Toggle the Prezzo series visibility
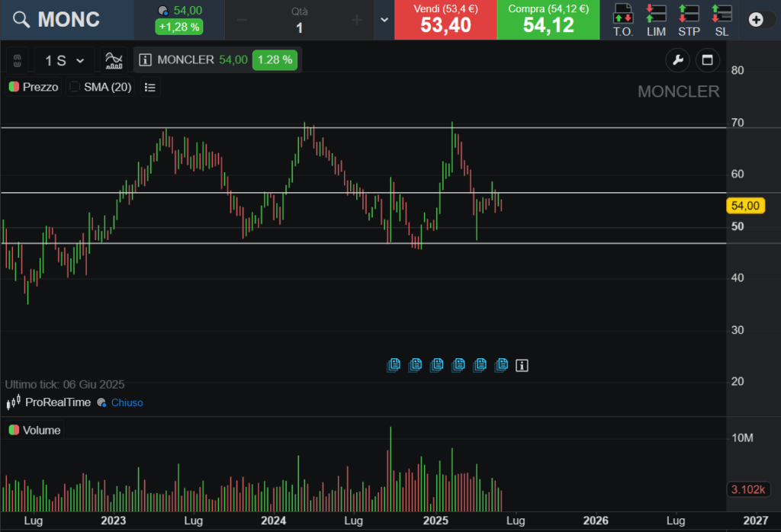The height and width of the screenshot is (532, 781). [x=14, y=87]
